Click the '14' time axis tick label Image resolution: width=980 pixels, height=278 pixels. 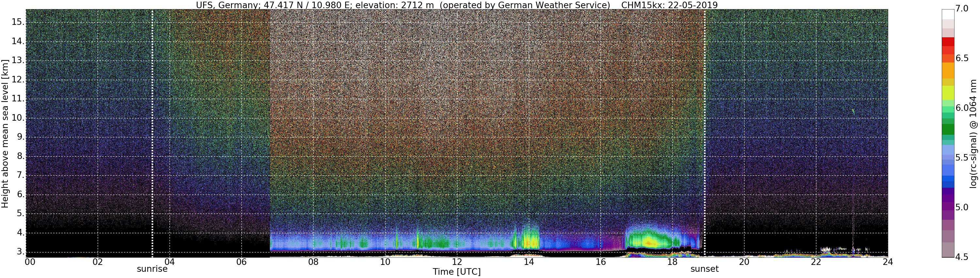tap(529, 262)
